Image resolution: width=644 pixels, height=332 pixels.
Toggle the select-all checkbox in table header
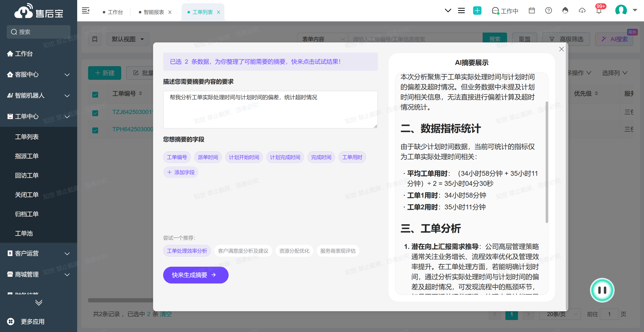tap(95, 95)
